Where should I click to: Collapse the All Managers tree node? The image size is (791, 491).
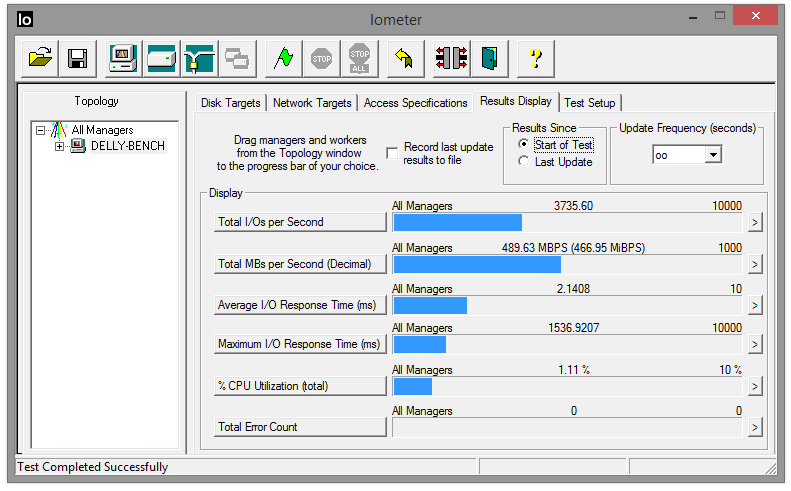click(x=40, y=130)
